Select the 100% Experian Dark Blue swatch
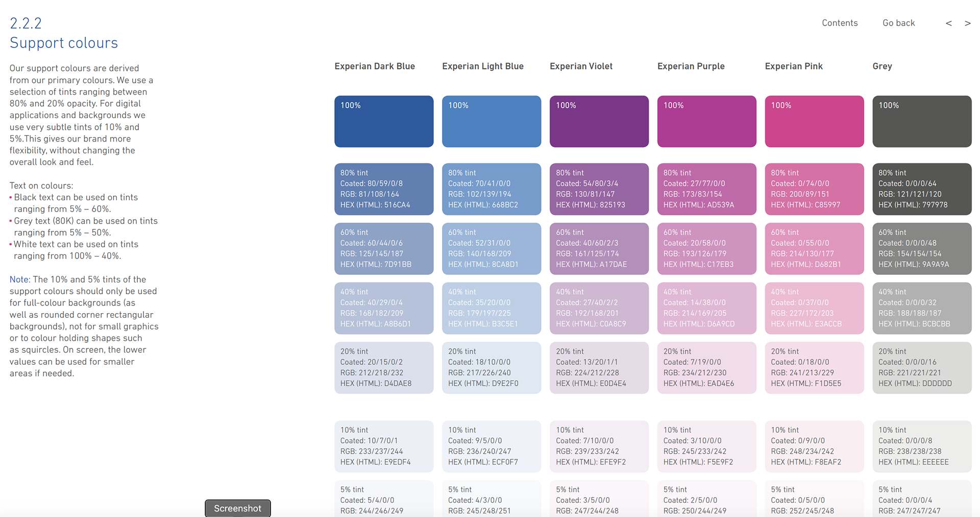This screenshot has height=517, width=980. [x=384, y=122]
